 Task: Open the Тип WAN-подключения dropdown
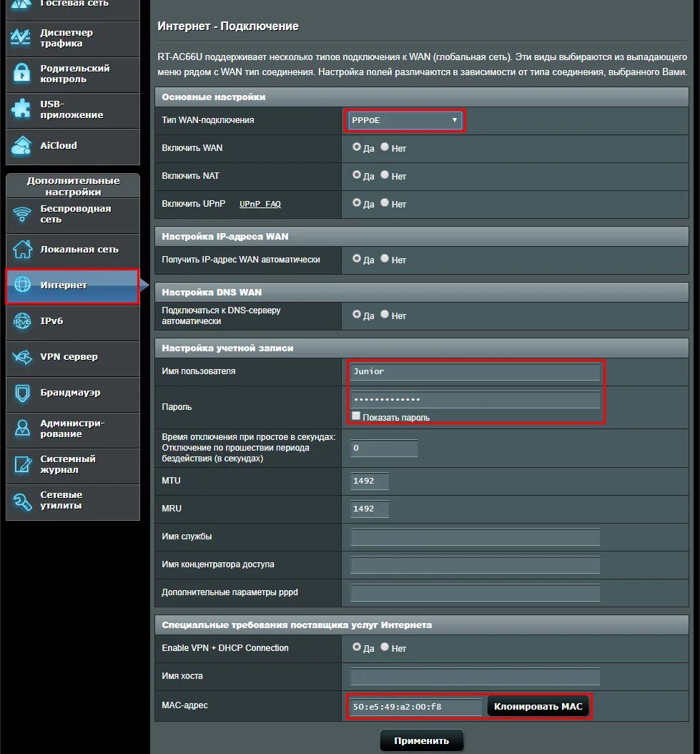point(405,120)
